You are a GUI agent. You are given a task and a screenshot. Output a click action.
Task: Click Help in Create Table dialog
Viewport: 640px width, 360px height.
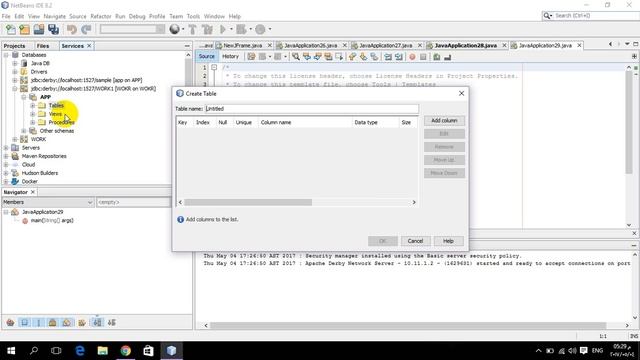coord(448,241)
